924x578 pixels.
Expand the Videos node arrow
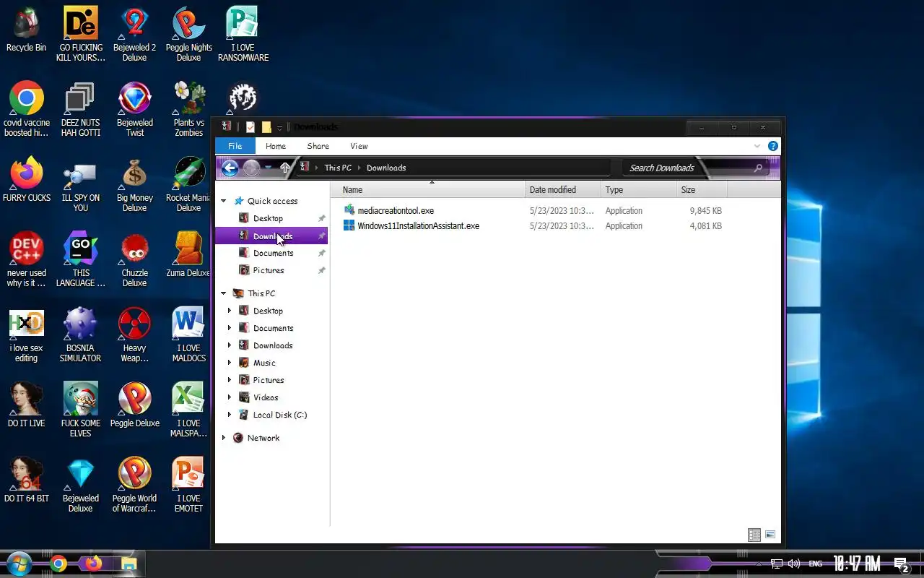tap(230, 397)
